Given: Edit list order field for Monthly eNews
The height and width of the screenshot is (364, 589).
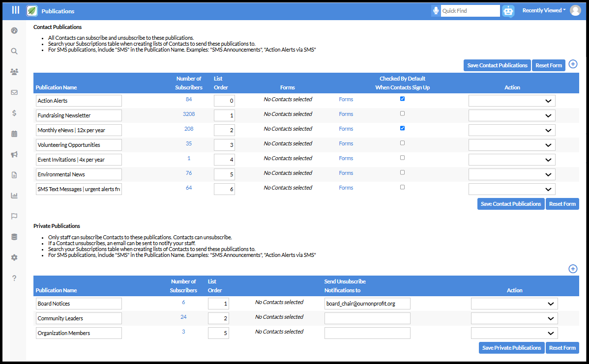Looking at the screenshot, I should pos(224,130).
